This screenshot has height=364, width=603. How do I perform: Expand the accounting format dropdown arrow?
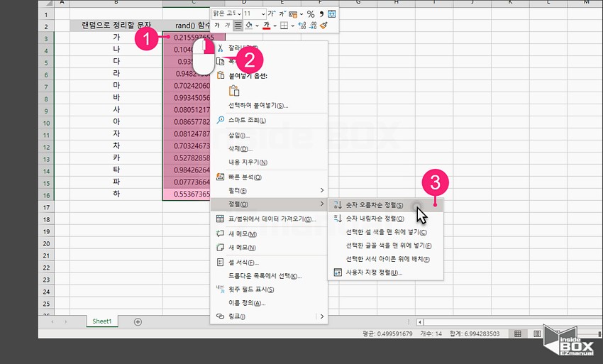pyautogui.click(x=301, y=14)
